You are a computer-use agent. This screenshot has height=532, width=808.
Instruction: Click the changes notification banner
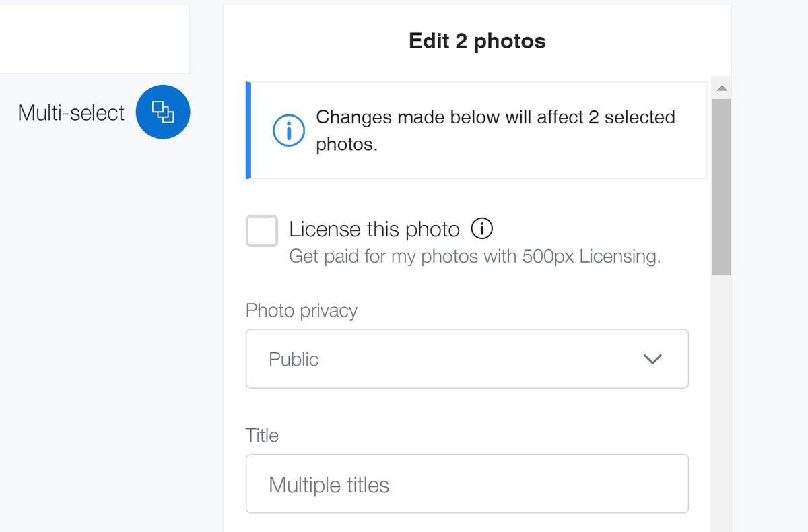click(x=476, y=130)
